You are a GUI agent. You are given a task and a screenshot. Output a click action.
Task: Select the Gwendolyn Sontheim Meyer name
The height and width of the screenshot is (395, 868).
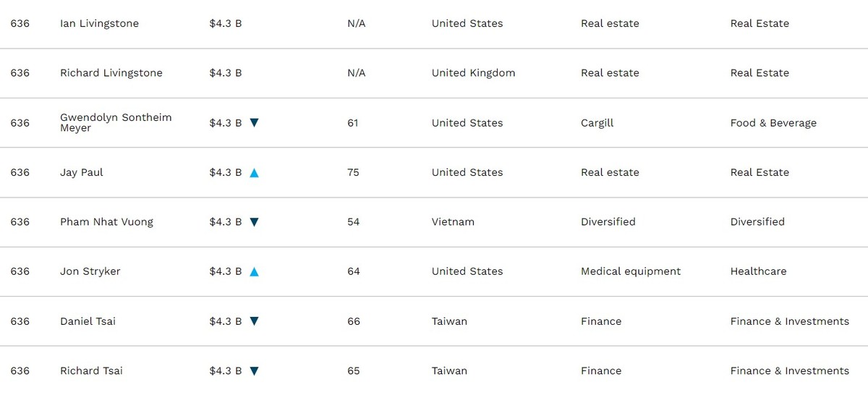116,123
